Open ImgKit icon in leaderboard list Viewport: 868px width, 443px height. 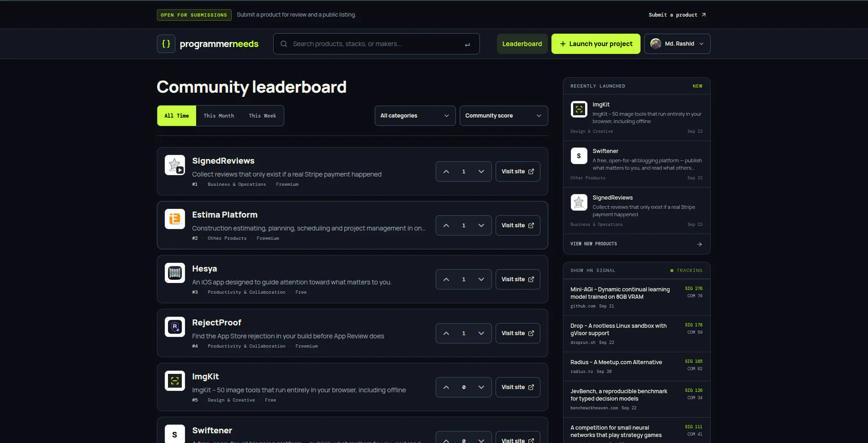point(175,381)
